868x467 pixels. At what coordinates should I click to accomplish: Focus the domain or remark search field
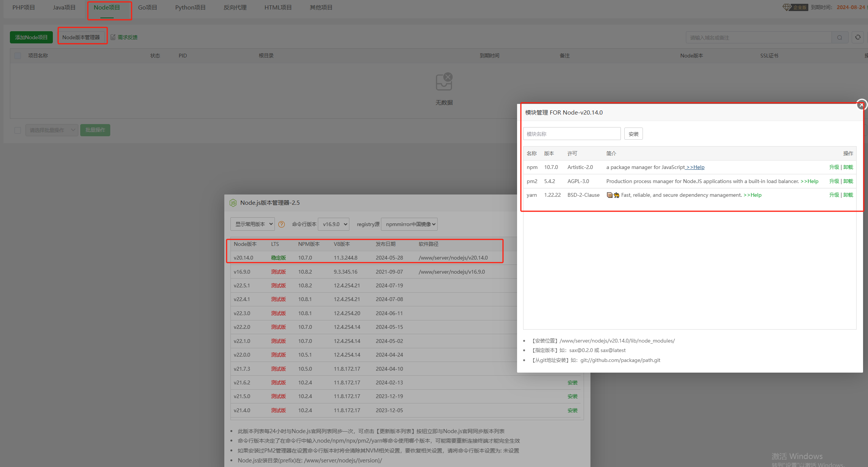(759, 37)
